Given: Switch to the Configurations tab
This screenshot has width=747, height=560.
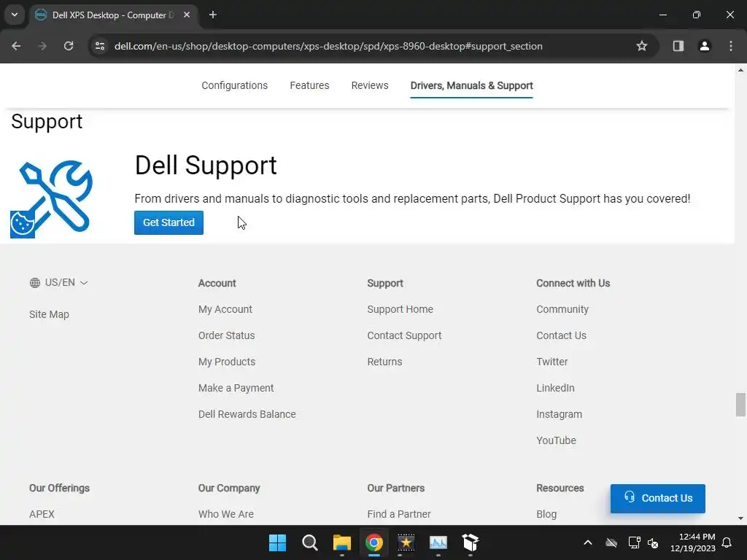Looking at the screenshot, I should tap(234, 86).
